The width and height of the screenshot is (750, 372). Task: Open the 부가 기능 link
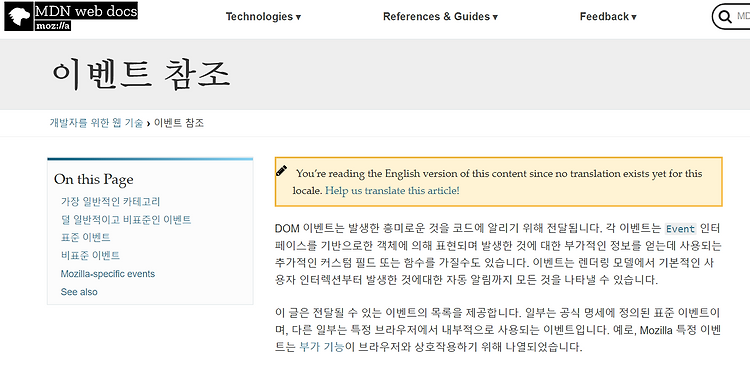[321, 347]
